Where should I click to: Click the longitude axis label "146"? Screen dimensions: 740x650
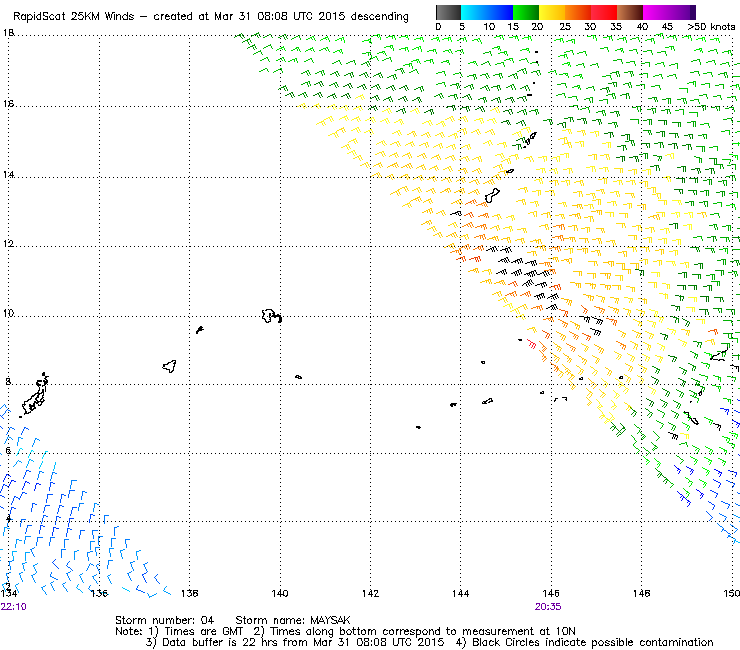click(551, 593)
